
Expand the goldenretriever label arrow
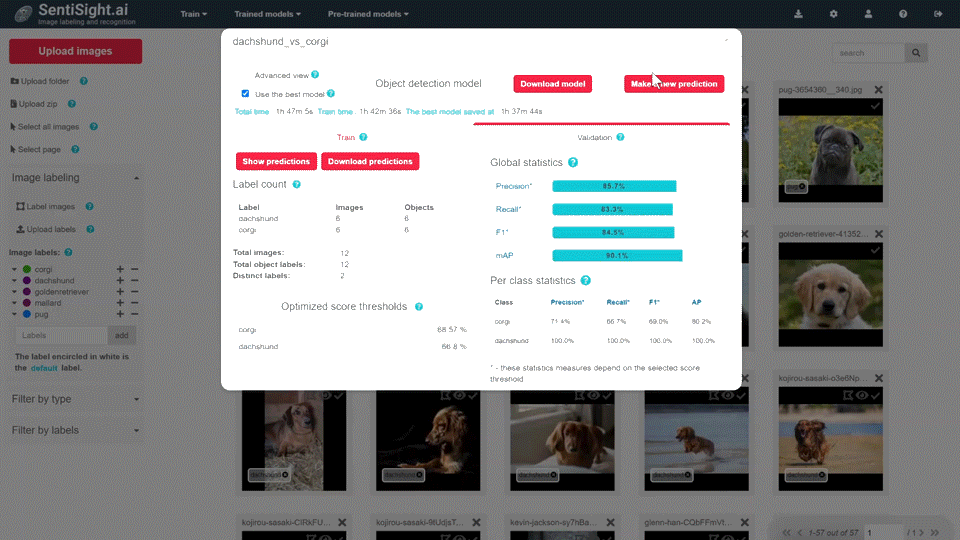pos(14,291)
